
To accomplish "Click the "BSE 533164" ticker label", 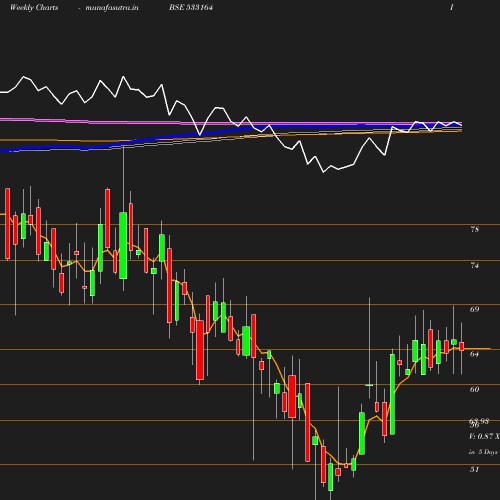I will pos(191,7).
